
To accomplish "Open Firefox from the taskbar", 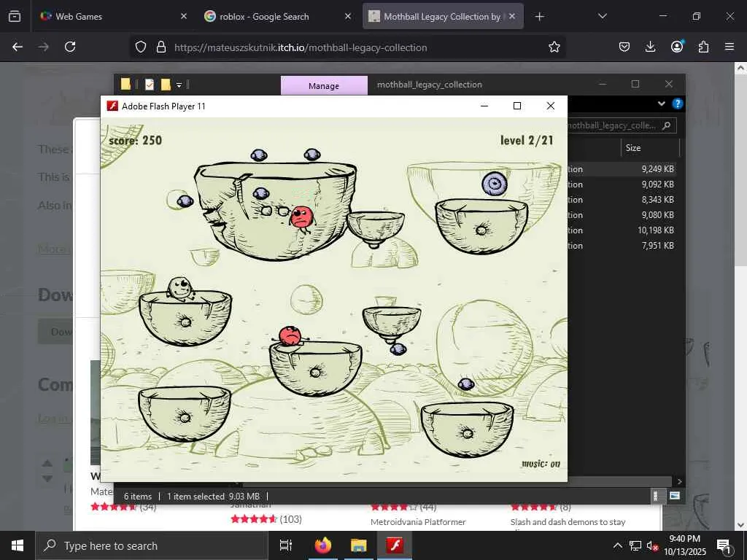I will [322, 545].
